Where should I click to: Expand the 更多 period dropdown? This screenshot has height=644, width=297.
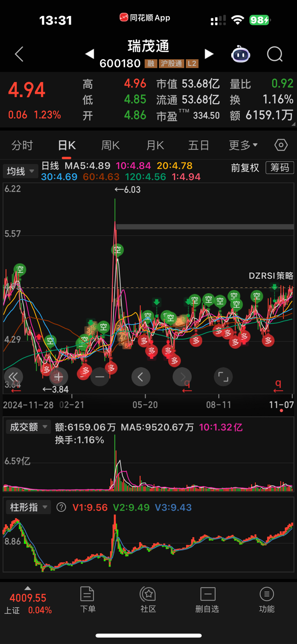point(243,145)
